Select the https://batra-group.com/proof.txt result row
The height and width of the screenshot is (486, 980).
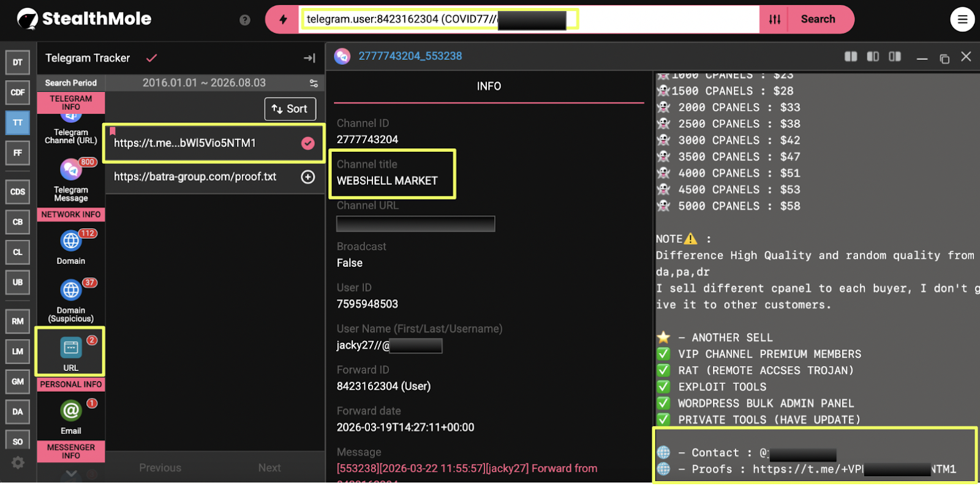[214, 177]
